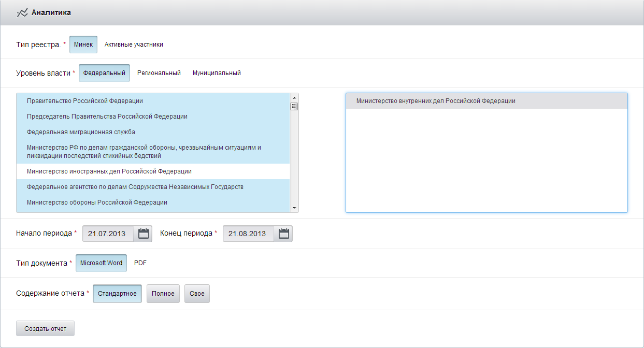Choose PDF as document type

[140, 263]
